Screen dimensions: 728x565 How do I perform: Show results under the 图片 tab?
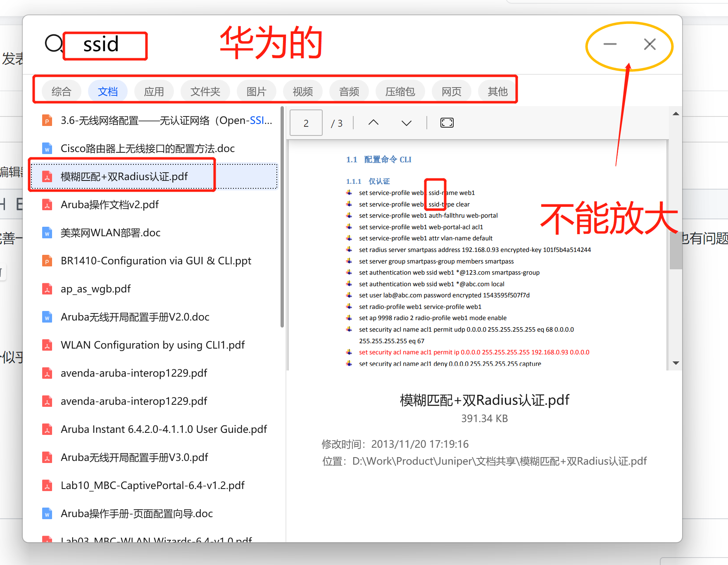[x=257, y=91]
